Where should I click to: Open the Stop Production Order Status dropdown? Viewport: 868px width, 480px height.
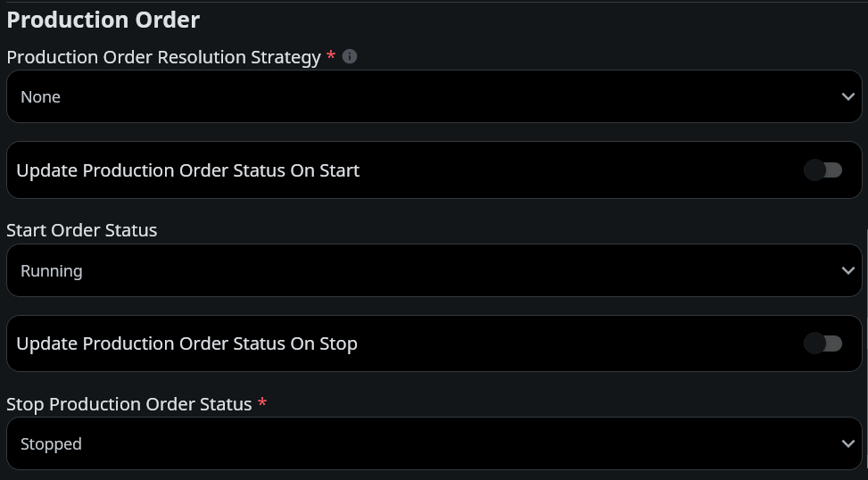[x=434, y=443]
